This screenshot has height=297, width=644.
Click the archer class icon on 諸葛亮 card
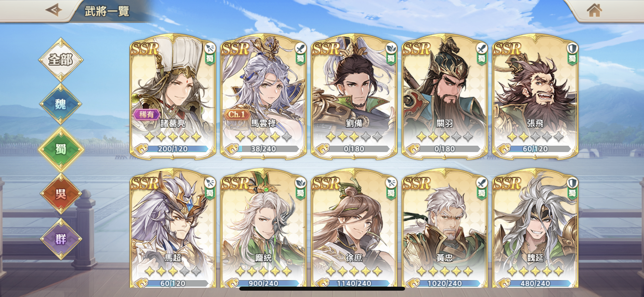click(210, 48)
